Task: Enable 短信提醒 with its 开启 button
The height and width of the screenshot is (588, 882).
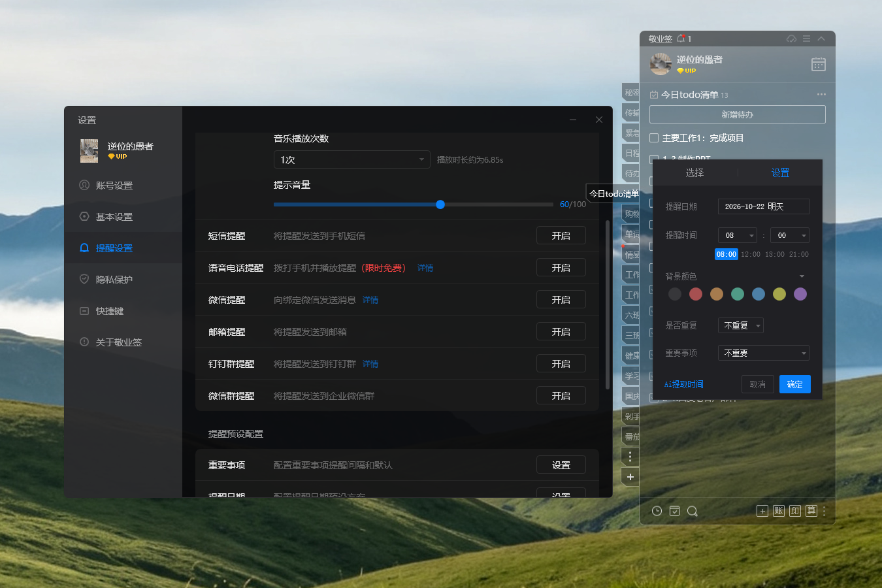Action: pyautogui.click(x=561, y=236)
